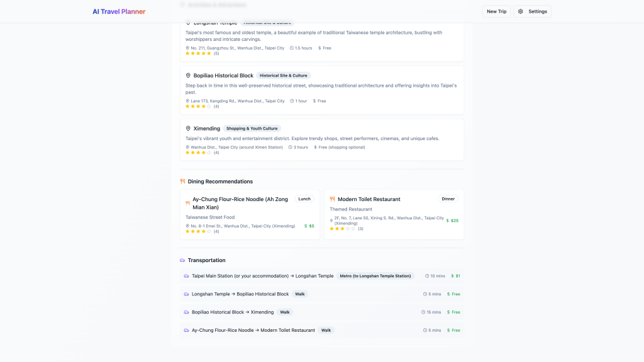This screenshot has height=362, width=644.
Task: Click the Historical Site & Culture tag on Bopiliao
Action: click(283, 75)
